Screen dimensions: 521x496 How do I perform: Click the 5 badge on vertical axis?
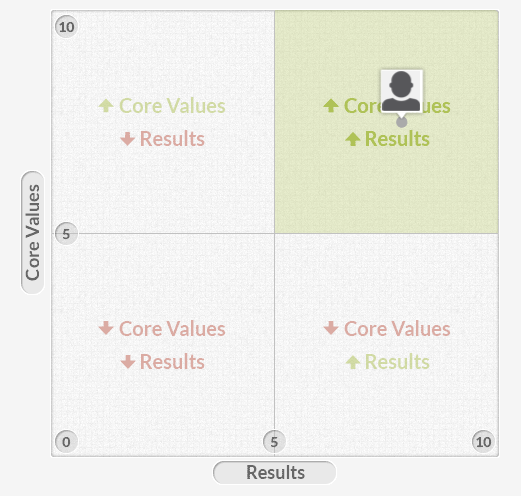point(66,234)
